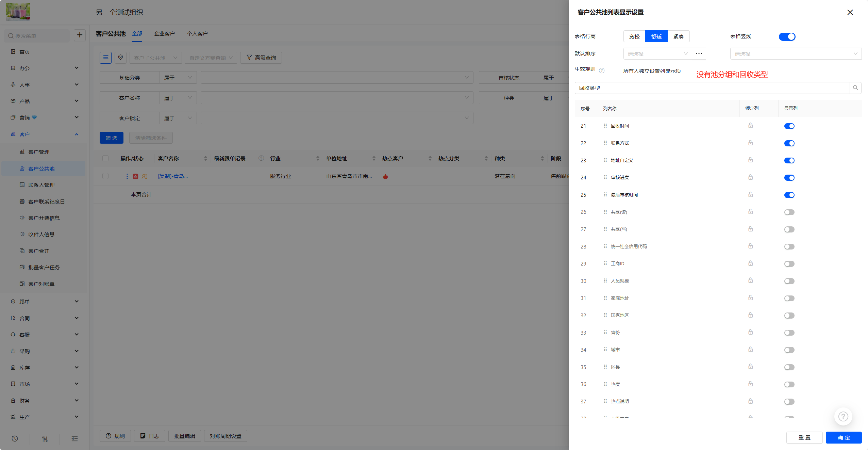Click the hot customer flame icon
Screen dimensions: 868x450
[385, 176]
